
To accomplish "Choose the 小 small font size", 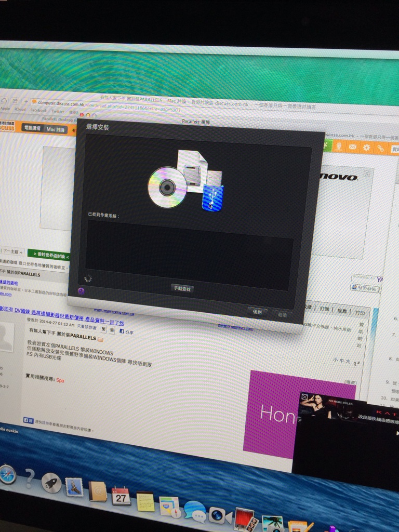I will pos(335,360).
